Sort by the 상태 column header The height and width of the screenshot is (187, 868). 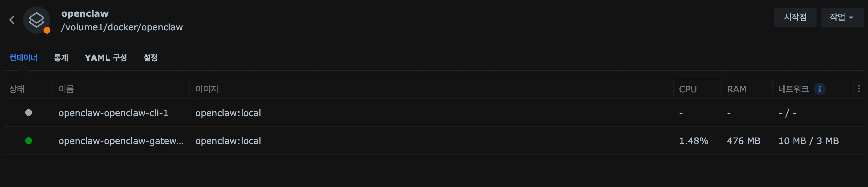coord(17,89)
